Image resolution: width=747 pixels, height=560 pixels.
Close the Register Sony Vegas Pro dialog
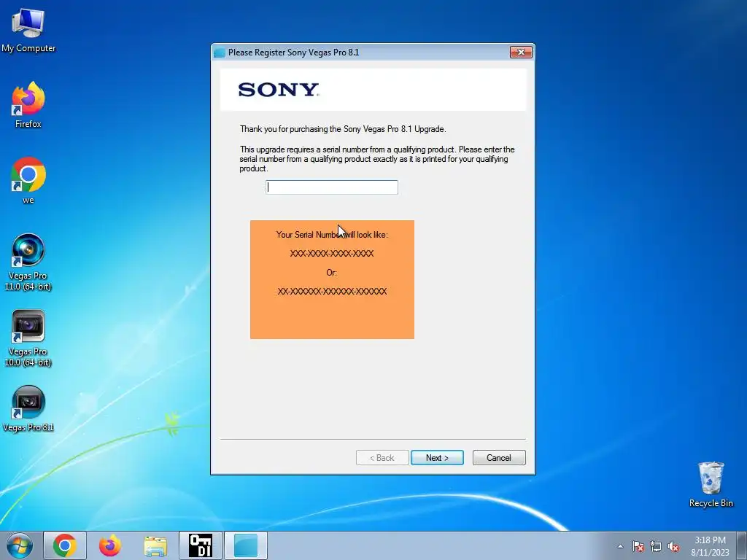click(521, 52)
